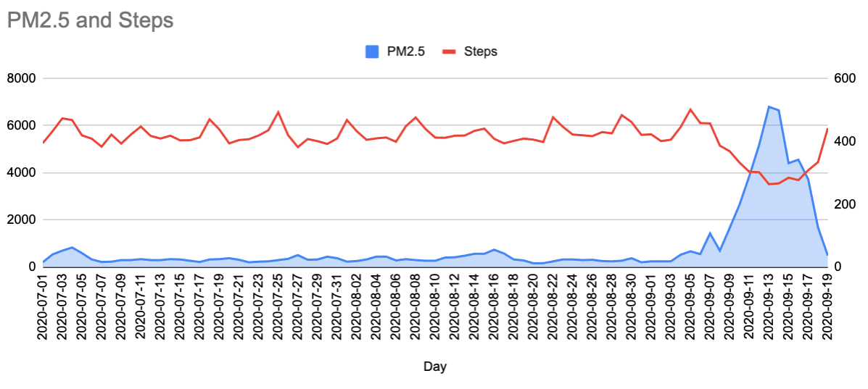Click the Steps line endpoint at far right

click(x=827, y=129)
